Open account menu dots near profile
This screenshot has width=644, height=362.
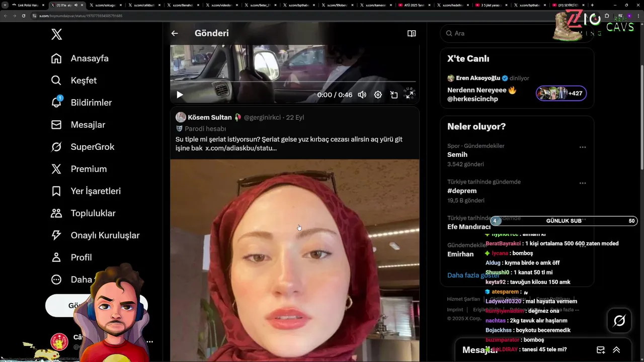click(x=149, y=342)
